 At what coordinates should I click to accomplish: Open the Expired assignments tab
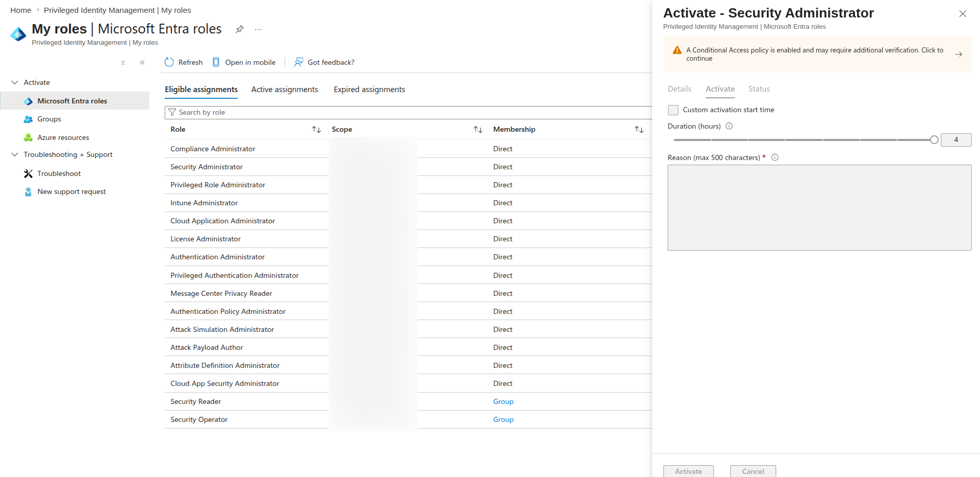[370, 90]
